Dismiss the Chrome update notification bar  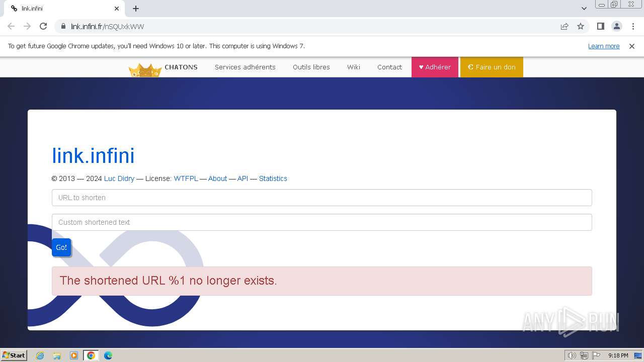(631, 46)
